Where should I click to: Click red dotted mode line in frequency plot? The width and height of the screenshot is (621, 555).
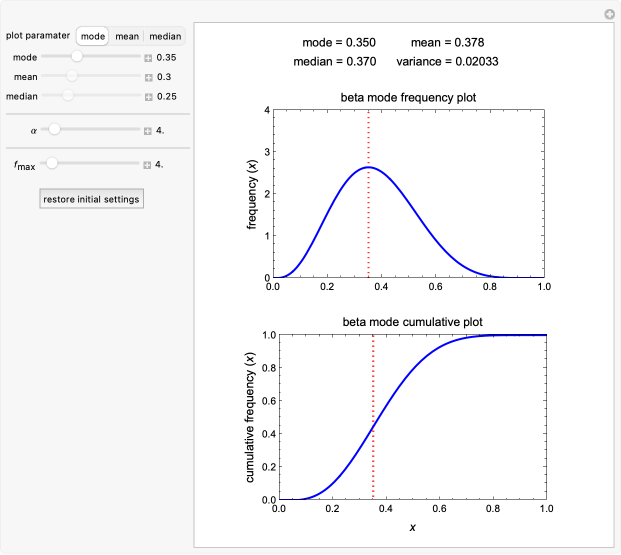369,220
